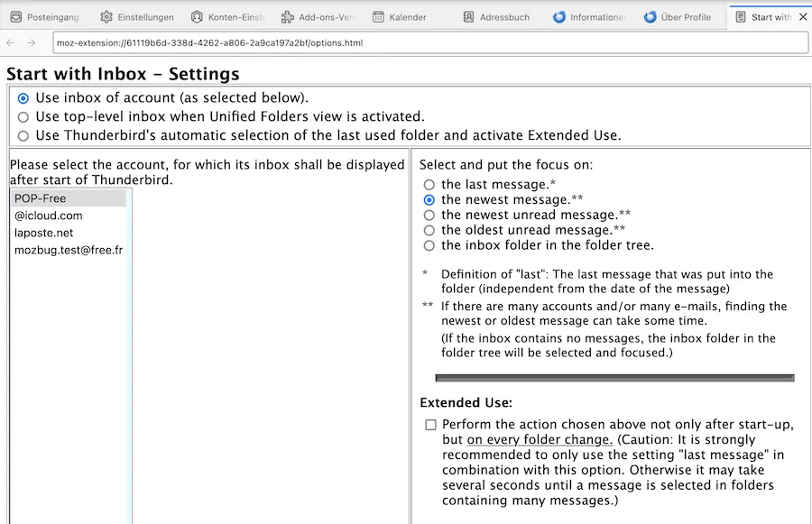Image resolution: width=812 pixels, height=524 pixels.
Task: Switch to the Über Profile tab
Action: pyautogui.click(x=678, y=17)
